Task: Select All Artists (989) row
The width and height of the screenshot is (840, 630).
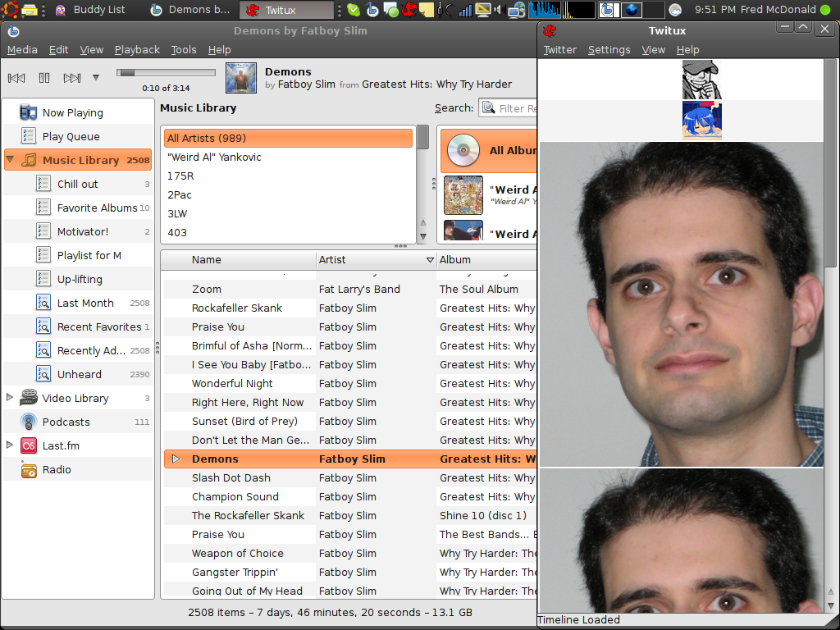Action: pos(288,138)
